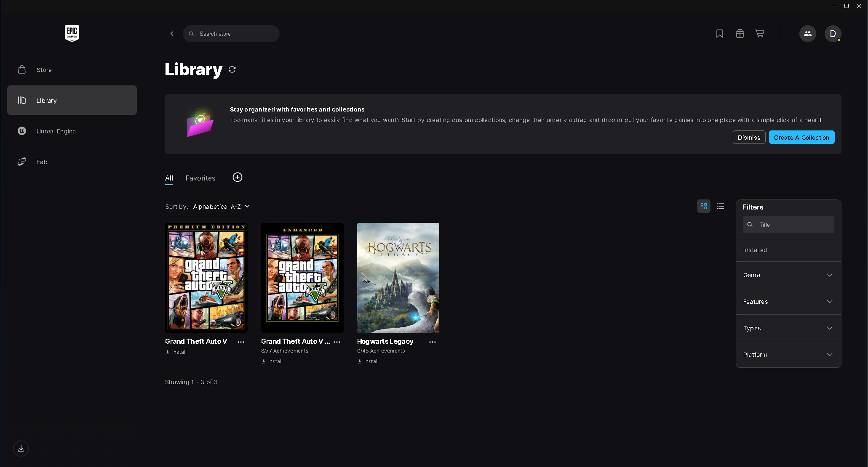This screenshot has width=868, height=467.
Task: Open Unreal Engine section
Action: [x=72, y=131]
